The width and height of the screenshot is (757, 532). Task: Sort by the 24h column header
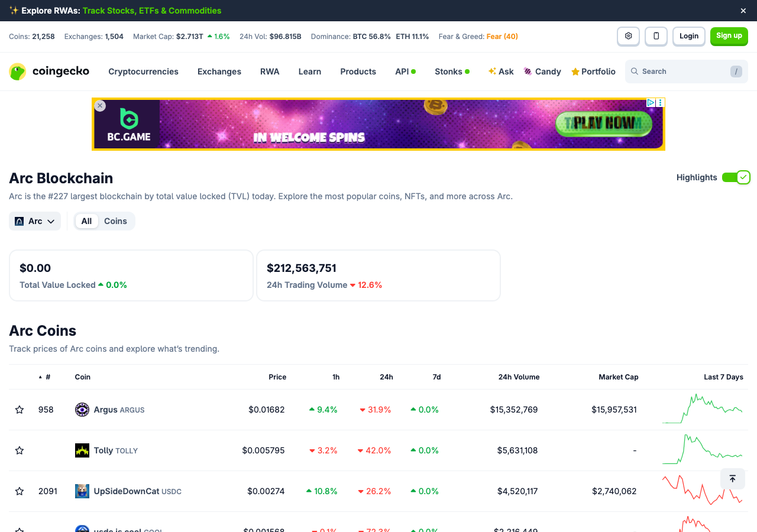coord(386,377)
